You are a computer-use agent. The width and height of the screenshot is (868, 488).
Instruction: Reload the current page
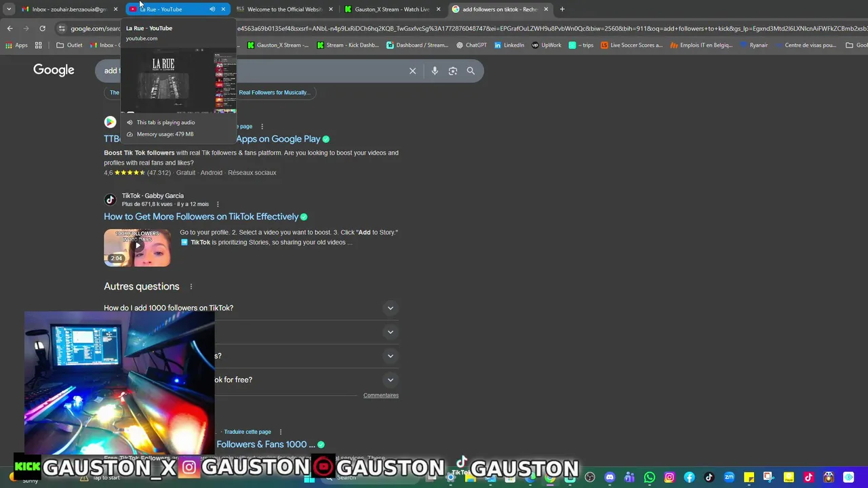[42, 28]
